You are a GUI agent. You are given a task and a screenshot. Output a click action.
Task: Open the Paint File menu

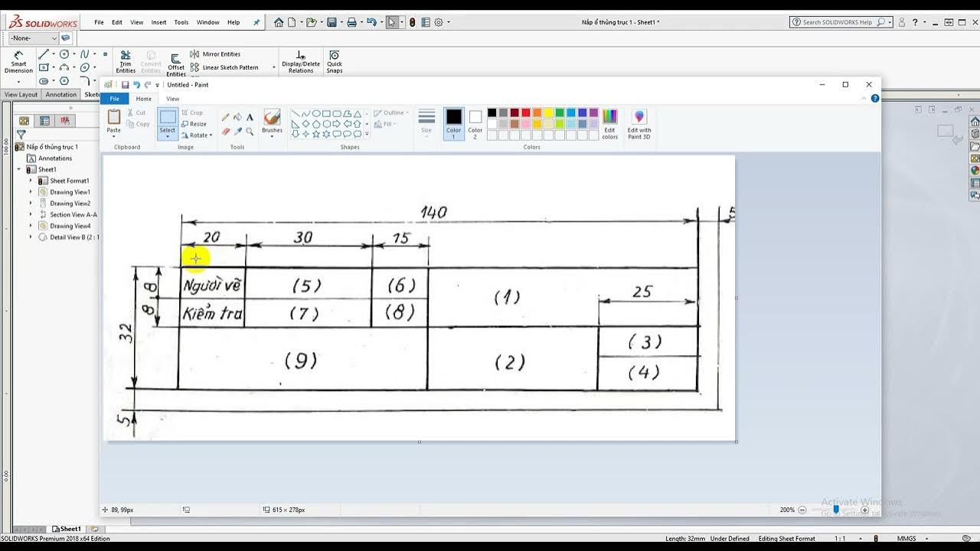(x=114, y=99)
